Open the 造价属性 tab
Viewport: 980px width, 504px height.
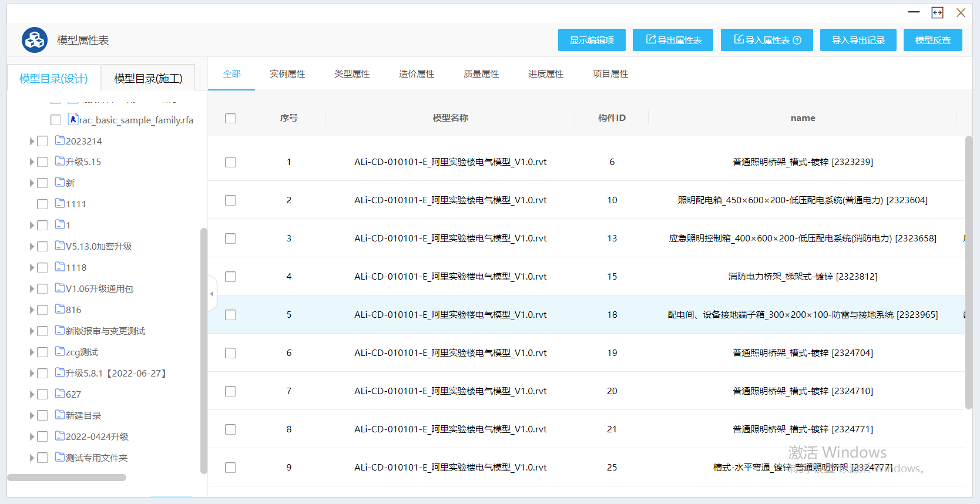[x=417, y=73]
